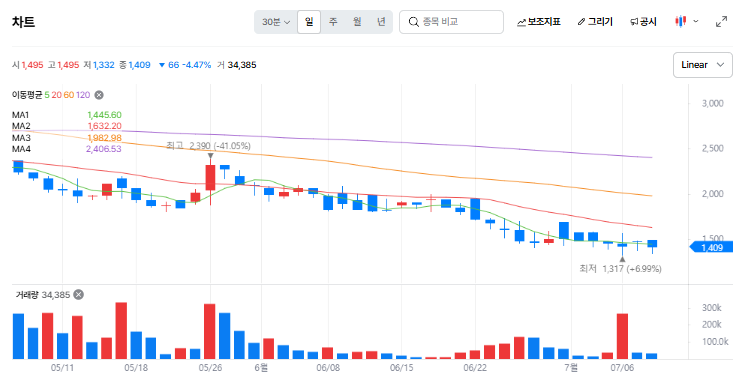Click the 05/26 date on the axis
This screenshot has height=382, width=744.
coord(210,368)
